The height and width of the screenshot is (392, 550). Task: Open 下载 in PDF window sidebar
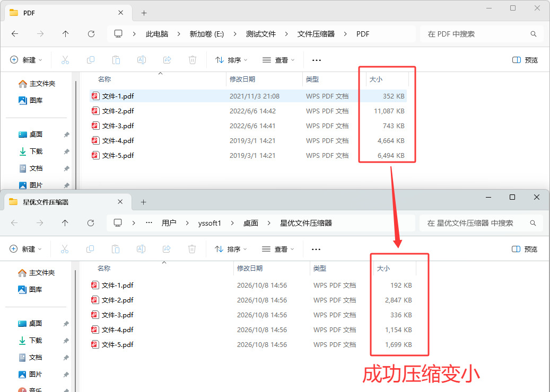[36, 152]
